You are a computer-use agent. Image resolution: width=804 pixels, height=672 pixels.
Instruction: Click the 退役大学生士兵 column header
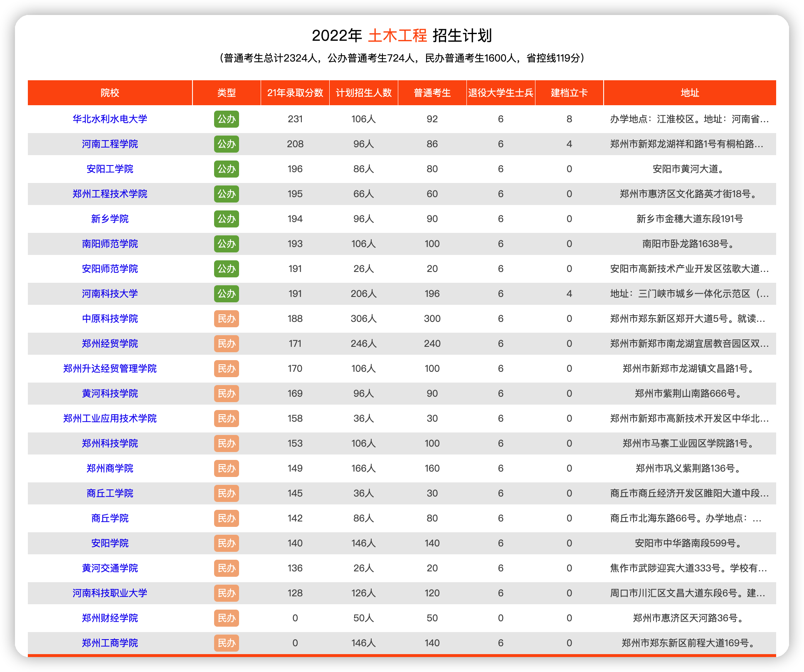coord(501,93)
